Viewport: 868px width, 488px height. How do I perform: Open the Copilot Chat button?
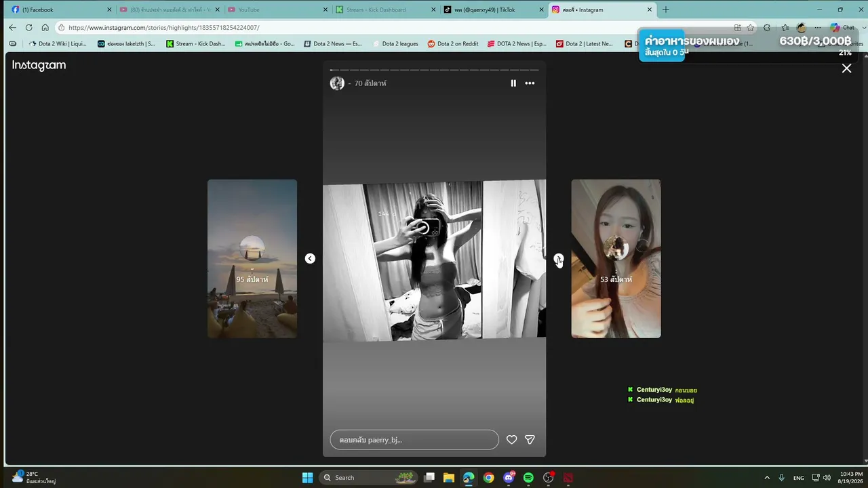click(x=843, y=28)
